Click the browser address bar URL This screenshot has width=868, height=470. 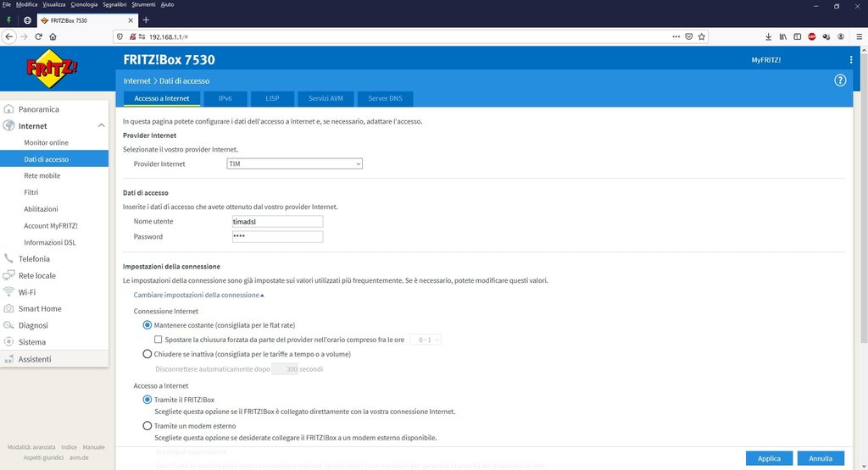coord(169,37)
